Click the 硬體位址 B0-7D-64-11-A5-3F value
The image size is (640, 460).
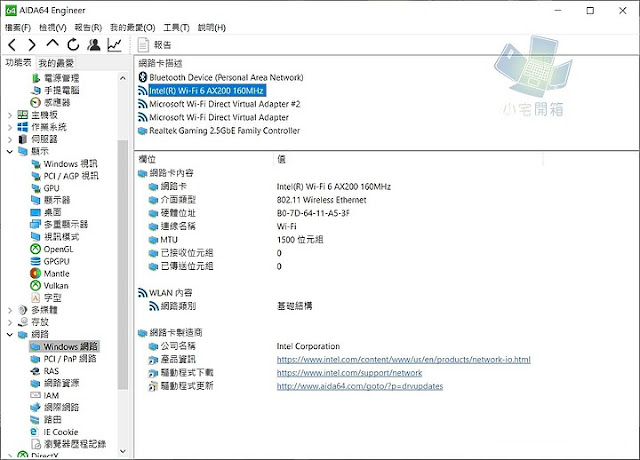[x=313, y=213]
